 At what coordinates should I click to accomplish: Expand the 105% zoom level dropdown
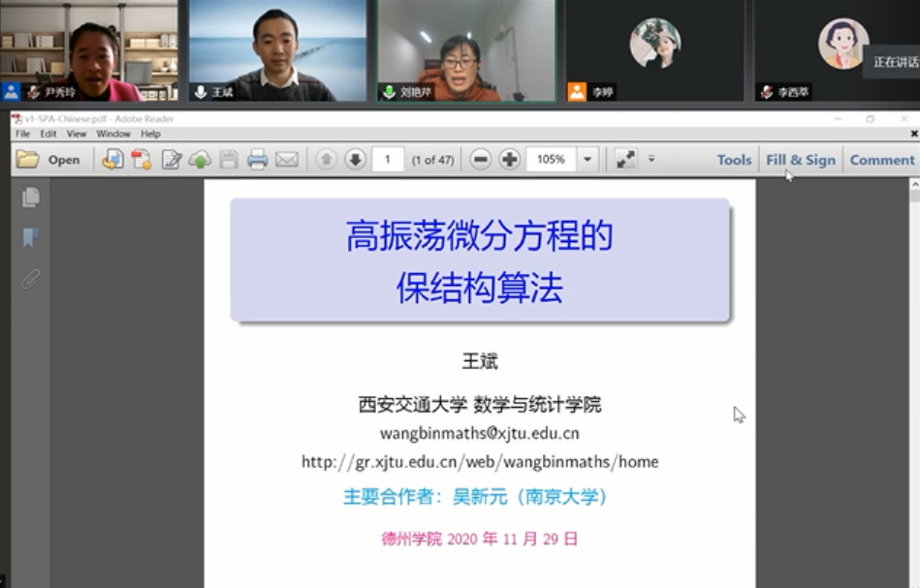[x=587, y=160]
